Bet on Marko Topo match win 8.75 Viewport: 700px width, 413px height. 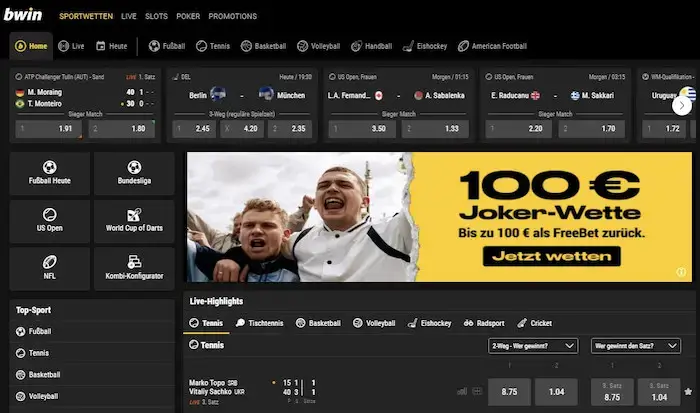point(509,392)
